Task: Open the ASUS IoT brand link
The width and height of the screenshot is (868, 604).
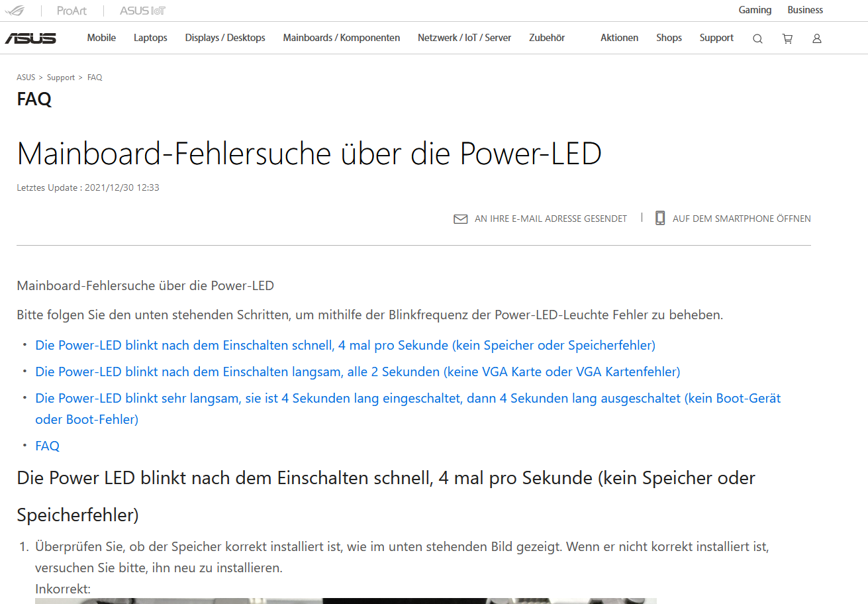Action: (x=142, y=11)
